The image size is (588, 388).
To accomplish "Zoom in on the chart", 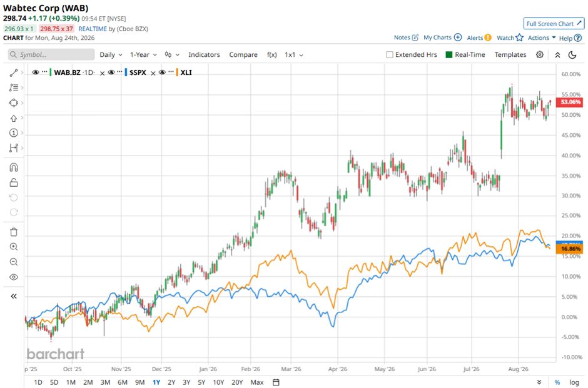I will 14,247.
